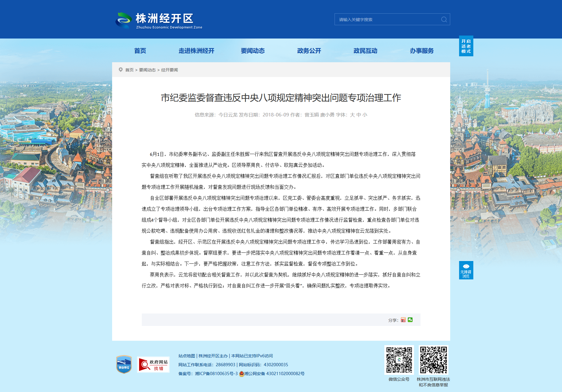
Task: Open the 办事服务 menu item
Action: (x=422, y=51)
